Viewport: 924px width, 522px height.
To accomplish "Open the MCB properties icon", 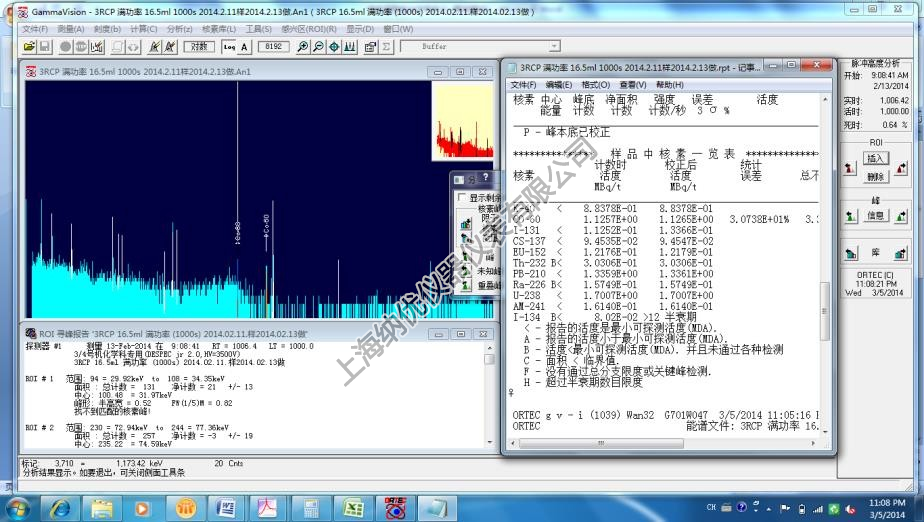I will click(371, 47).
